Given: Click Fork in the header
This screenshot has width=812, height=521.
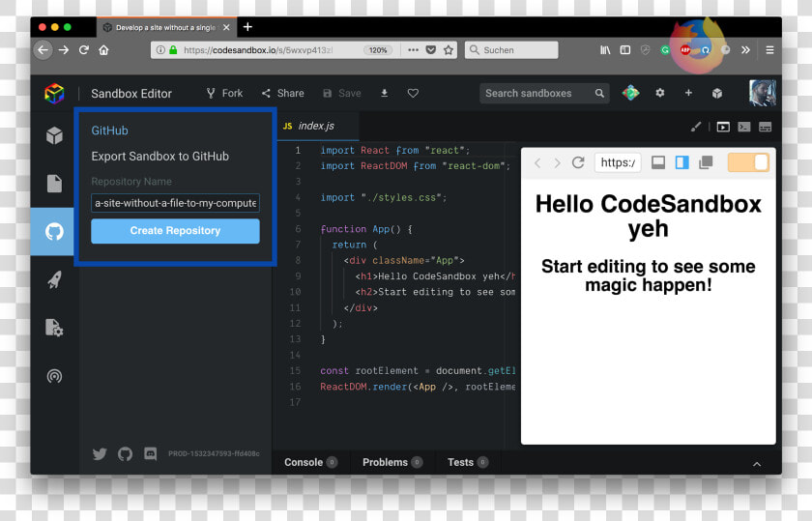Looking at the screenshot, I should click(x=224, y=93).
